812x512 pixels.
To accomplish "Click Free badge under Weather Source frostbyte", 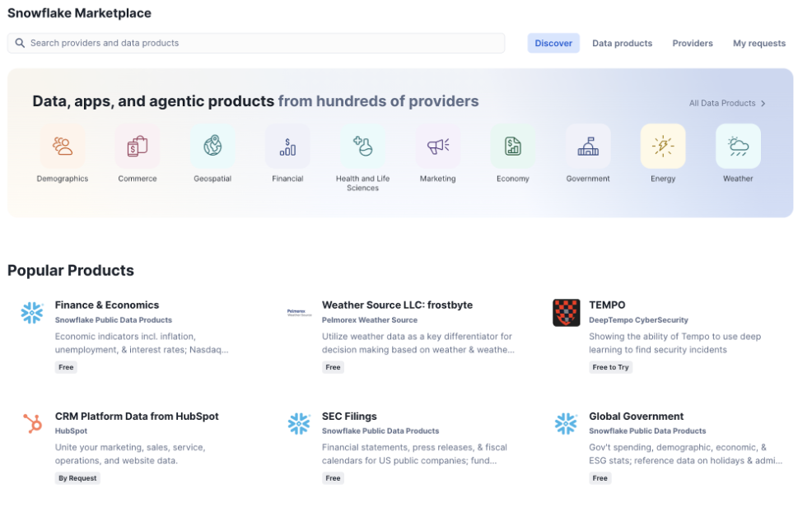I will 333,367.
